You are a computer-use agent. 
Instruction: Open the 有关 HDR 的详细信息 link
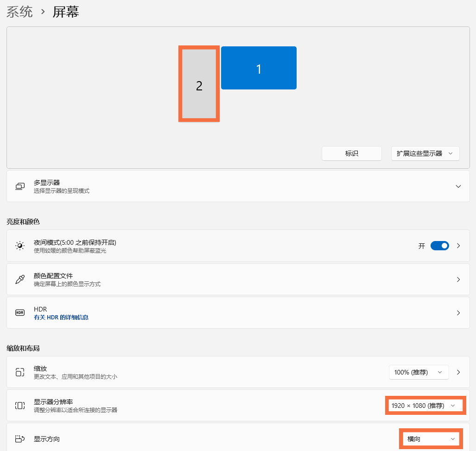point(61,318)
